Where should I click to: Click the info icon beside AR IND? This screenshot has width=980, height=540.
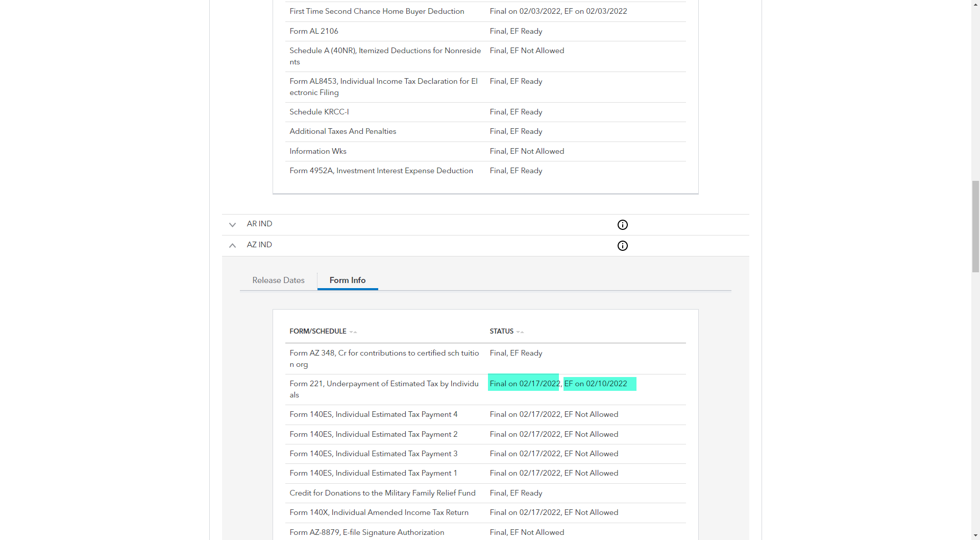(623, 225)
